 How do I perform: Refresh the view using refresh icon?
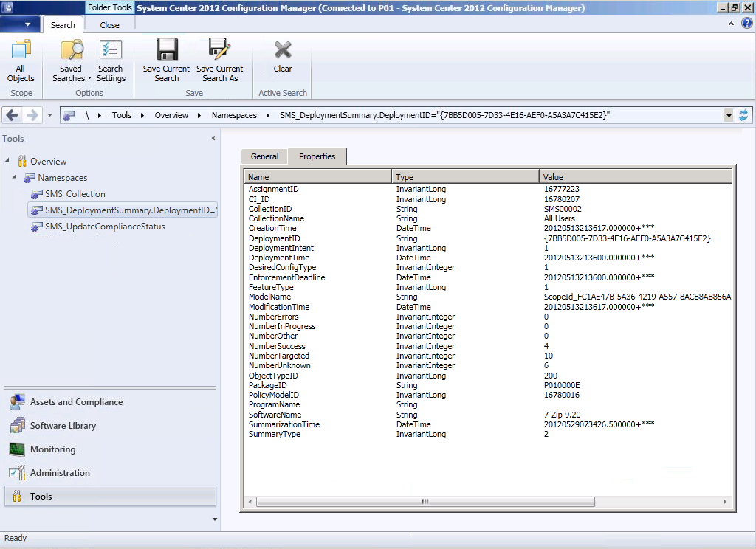(x=743, y=115)
